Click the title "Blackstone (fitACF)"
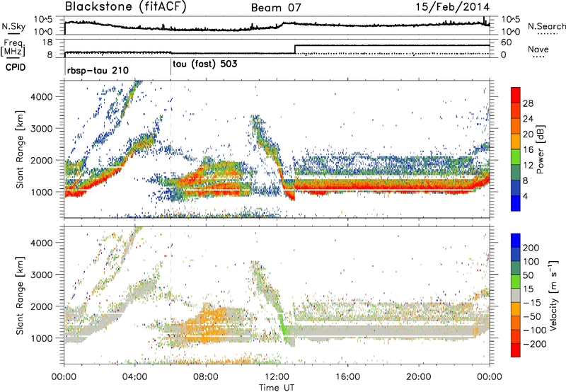This screenshot has height=392, width=566. coord(126,7)
